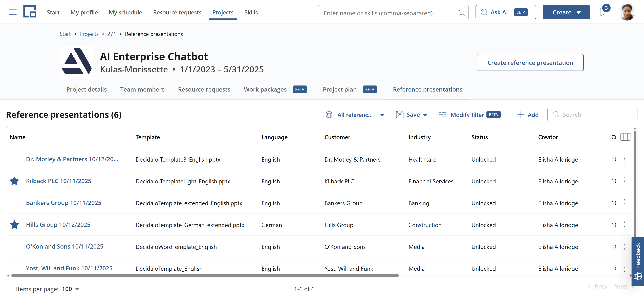This screenshot has width=644, height=304.
Task: Open row actions for Kilback PLC
Action: click(625, 181)
